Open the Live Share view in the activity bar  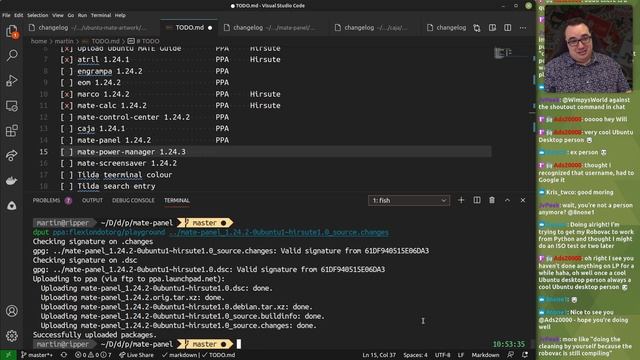12,156
